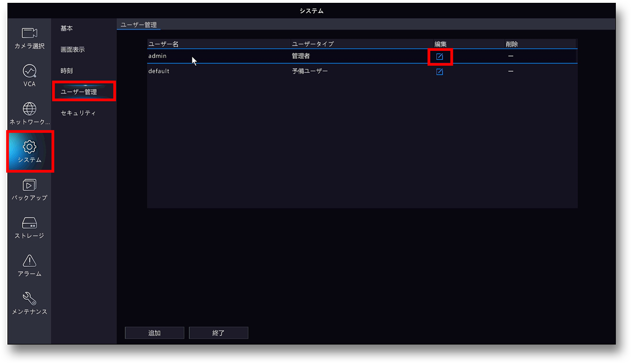Viewport: 632px width, 364px height.
Task: Select 画面表示 in the system submenu
Action: click(x=73, y=49)
